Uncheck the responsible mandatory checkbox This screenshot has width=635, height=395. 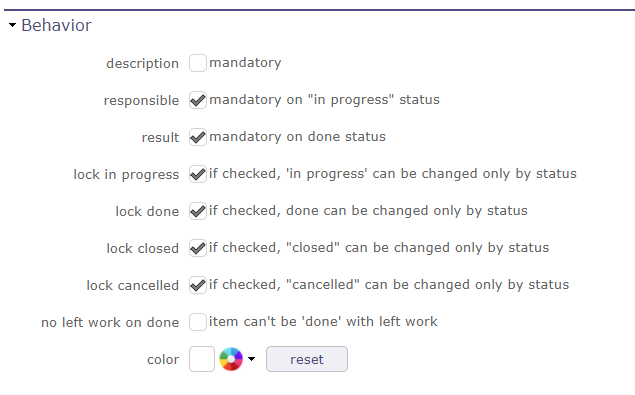(x=198, y=100)
